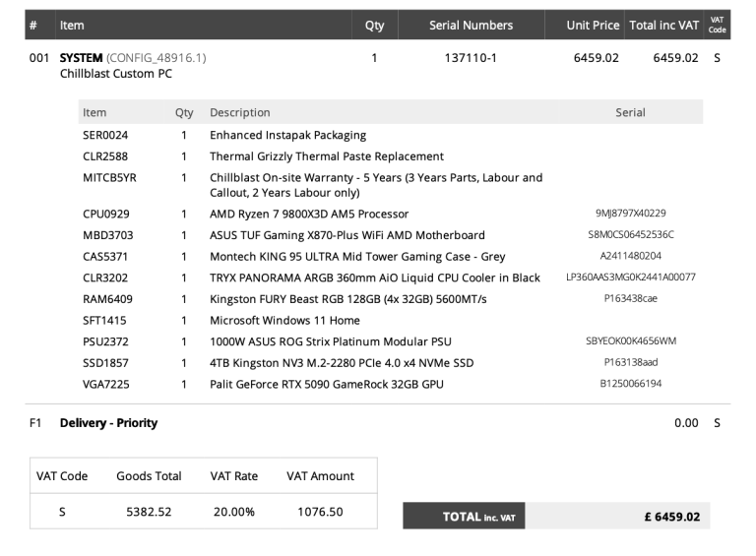Image resolution: width=756 pixels, height=556 pixels.
Task: Select the system serial number 137110-1
Action: coord(471,58)
